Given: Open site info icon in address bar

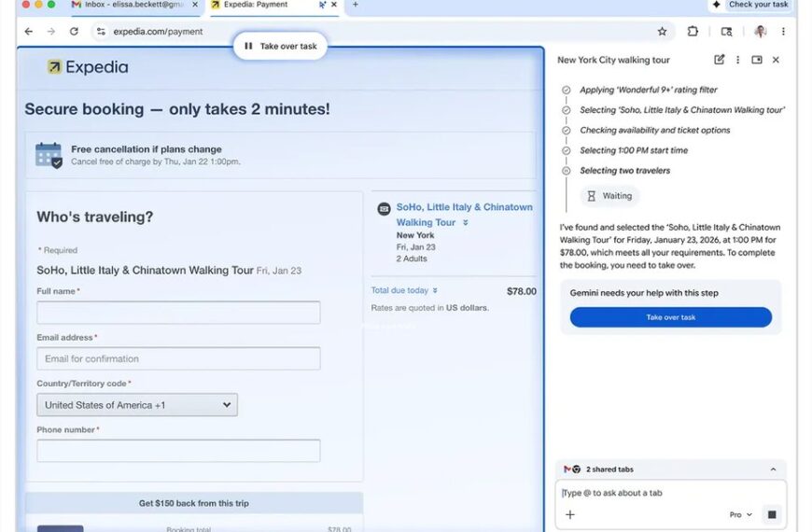Looking at the screenshot, I should pyautogui.click(x=101, y=32).
